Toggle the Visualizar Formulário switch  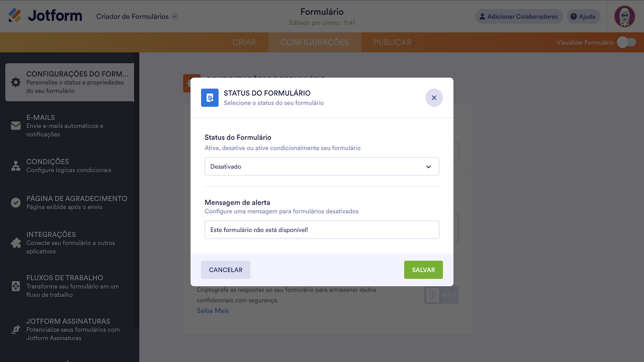click(x=626, y=42)
